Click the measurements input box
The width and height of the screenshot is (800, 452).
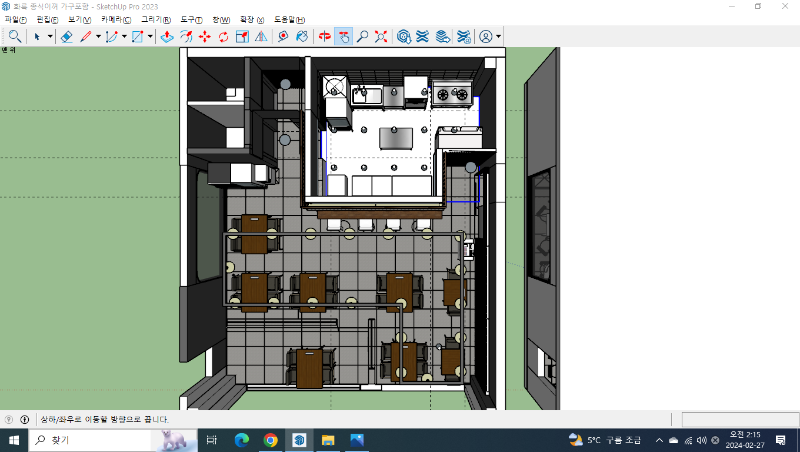(740, 419)
